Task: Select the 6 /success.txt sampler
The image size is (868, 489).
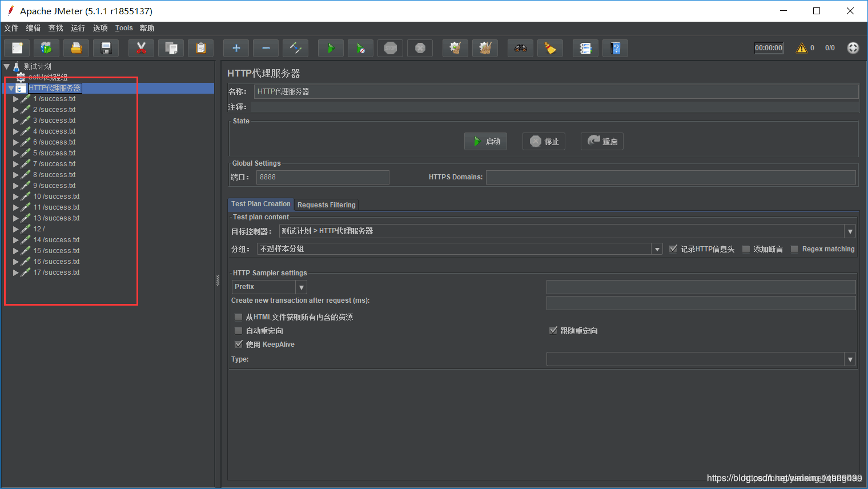Action: point(54,142)
